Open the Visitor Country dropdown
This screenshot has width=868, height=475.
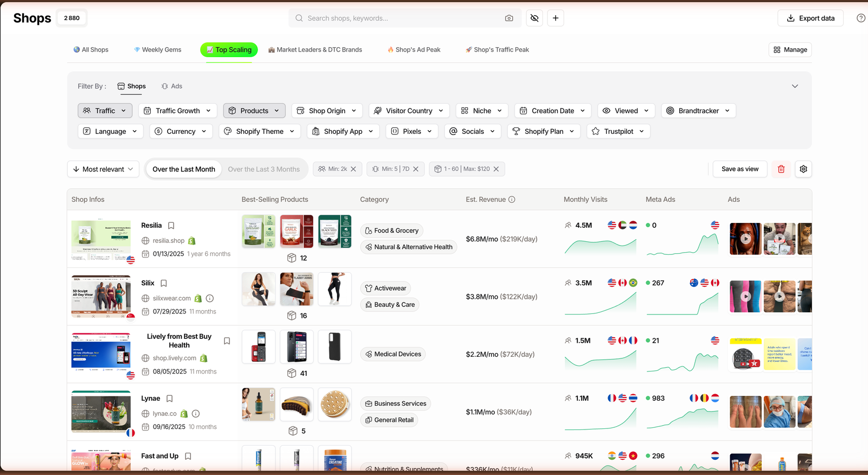[x=409, y=111]
